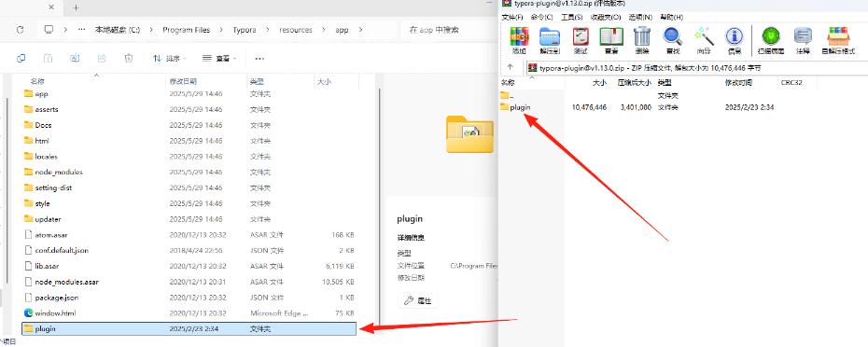Open WinRAR 工具(S) menu
The height and width of the screenshot is (347, 868).
(x=572, y=17)
